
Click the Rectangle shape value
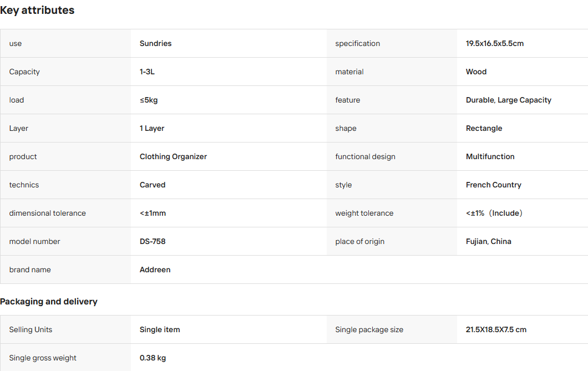484,128
